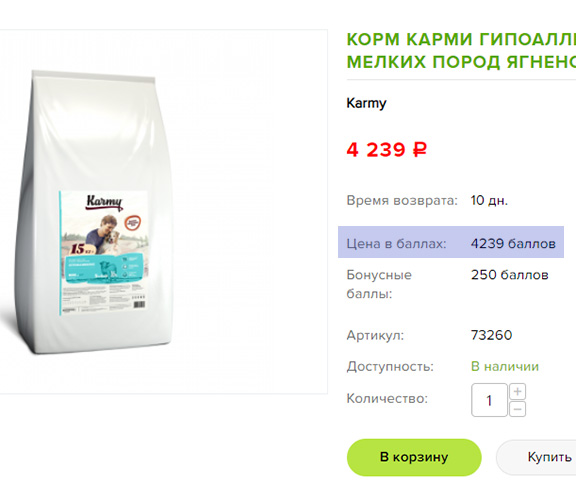Select the highlighted Цена в баллах row
The width and height of the screenshot is (576, 500).
451,242
